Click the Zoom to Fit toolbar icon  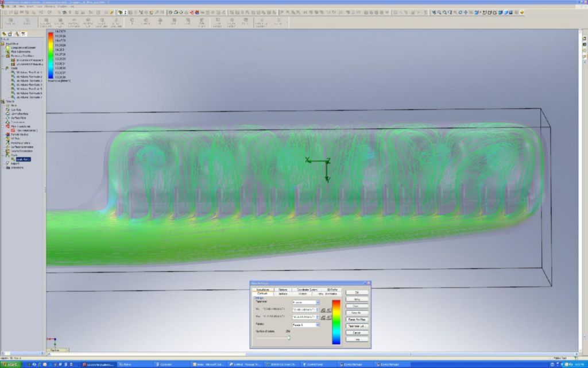pos(435,12)
